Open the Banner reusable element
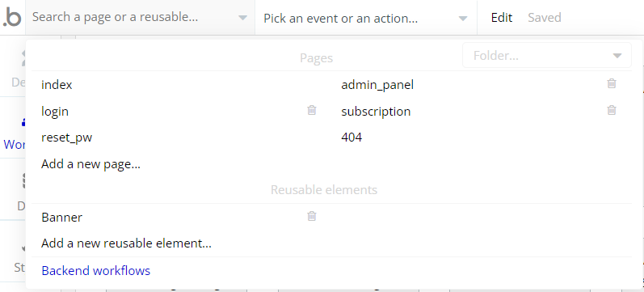Viewport: 644px width, 292px height. point(61,217)
